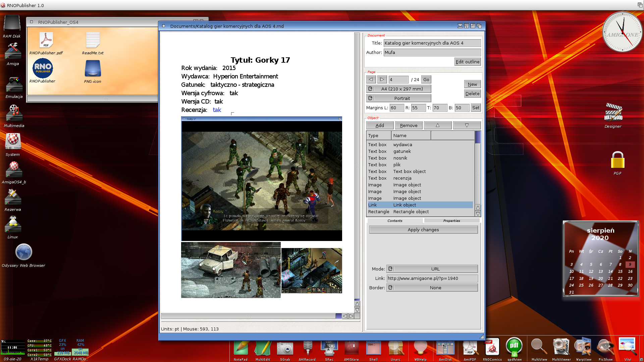
Task: Select the 'wydawca' text box row
Action: pyautogui.click(x=420, y=144)
